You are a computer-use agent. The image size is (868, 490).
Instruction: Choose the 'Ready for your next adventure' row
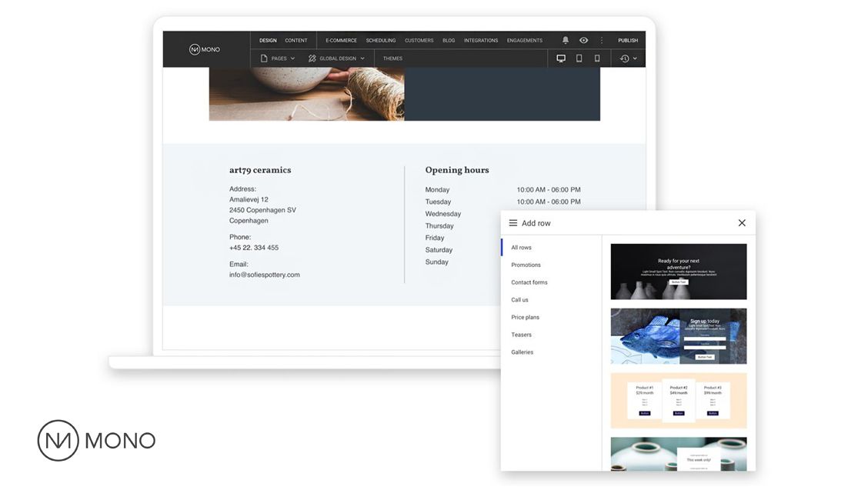[x=679, y=272]
